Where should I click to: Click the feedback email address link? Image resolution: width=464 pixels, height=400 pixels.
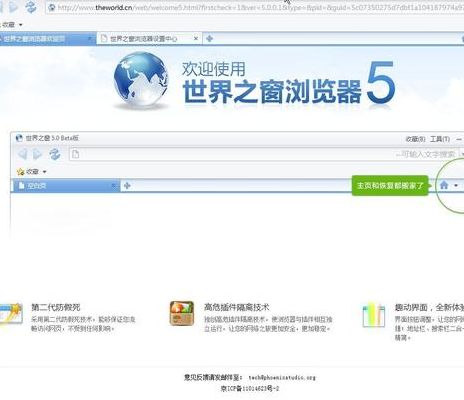[282, 378]
